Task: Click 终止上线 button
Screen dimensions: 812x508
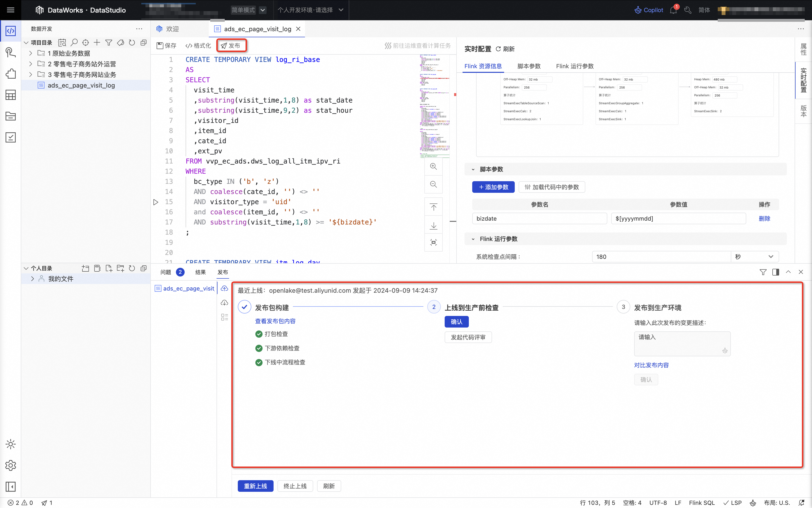Action: click(295, 486)
